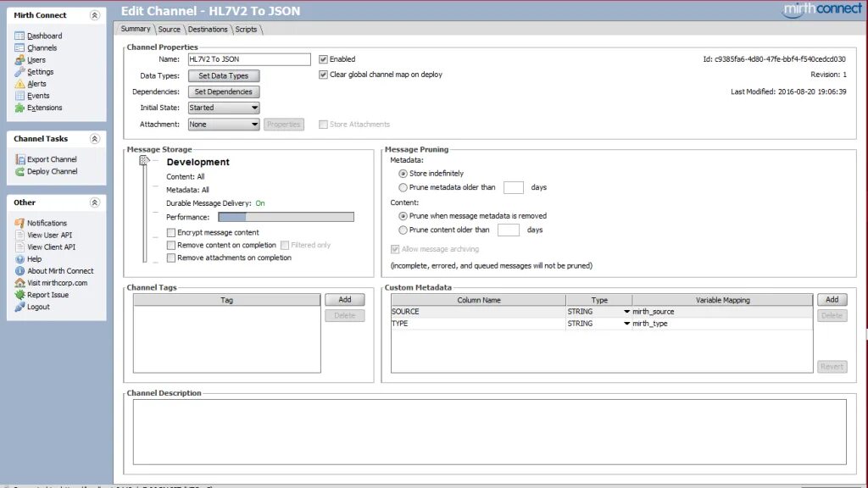The height and width of the screenshot is (488, 868).
Task: Select Store indefinitely metadata option
Action: pos(403,174)
